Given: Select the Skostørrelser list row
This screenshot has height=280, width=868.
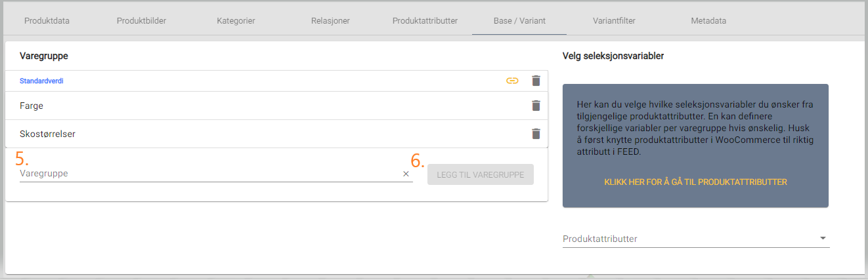Looking at the screenshot, I should (x=276, y=134).
